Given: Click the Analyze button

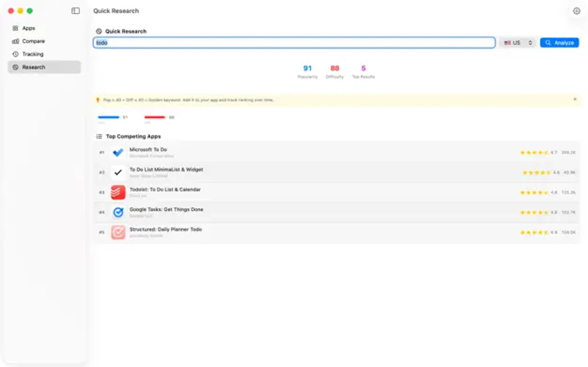Looking at the screenshot, I should [x=559, y=43].
